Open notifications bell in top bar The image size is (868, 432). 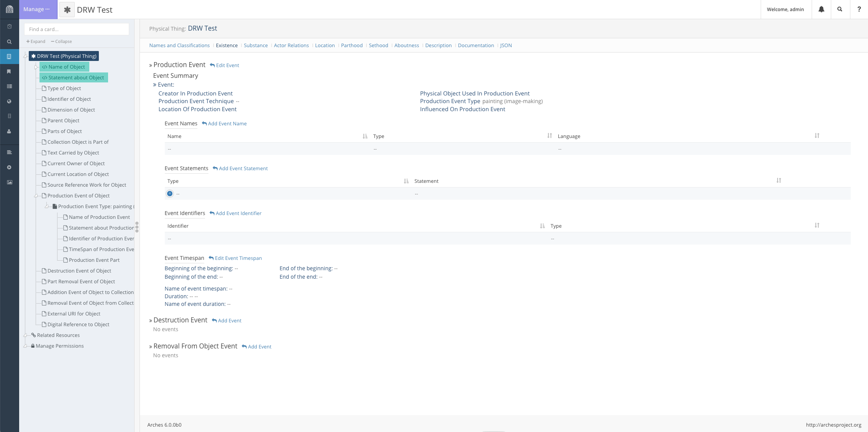tap(821, 9)
